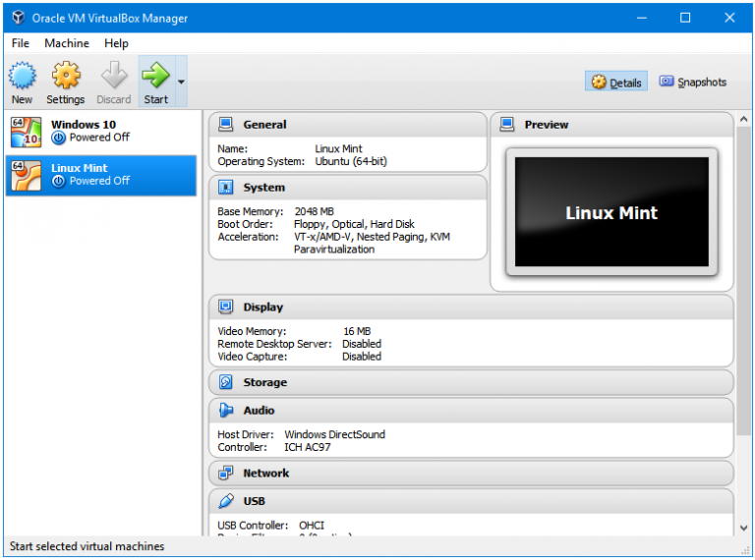Click the details scrollbar down arrow
This screenshot has width=755, height=560.
coord(743,528)
